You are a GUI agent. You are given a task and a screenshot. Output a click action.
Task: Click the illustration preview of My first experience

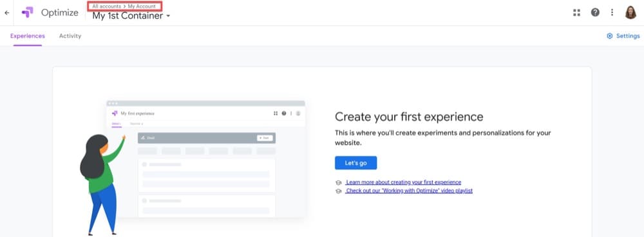coord(205,159)
